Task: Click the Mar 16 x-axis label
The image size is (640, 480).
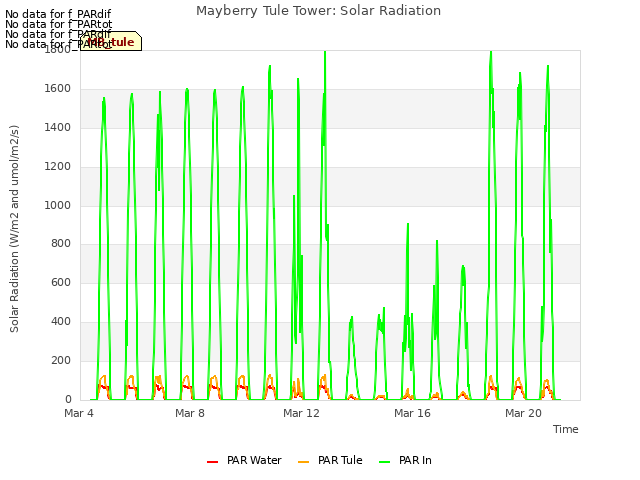Action: [412, 413]
